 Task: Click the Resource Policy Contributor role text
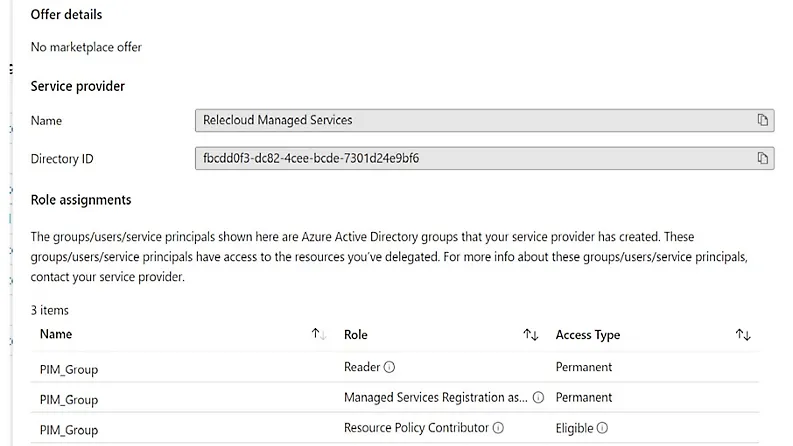tap(416, 428)
